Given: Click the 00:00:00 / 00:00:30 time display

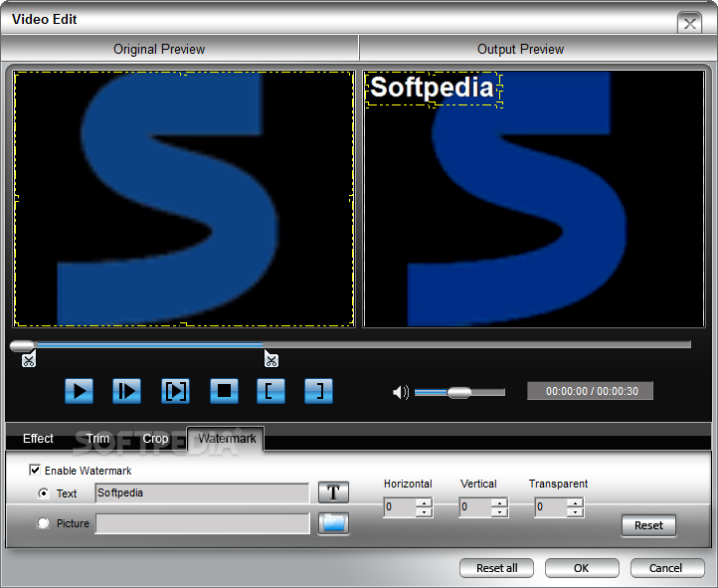Looking at the screenshot, I should pyautogui.click(x=591, y=391).
